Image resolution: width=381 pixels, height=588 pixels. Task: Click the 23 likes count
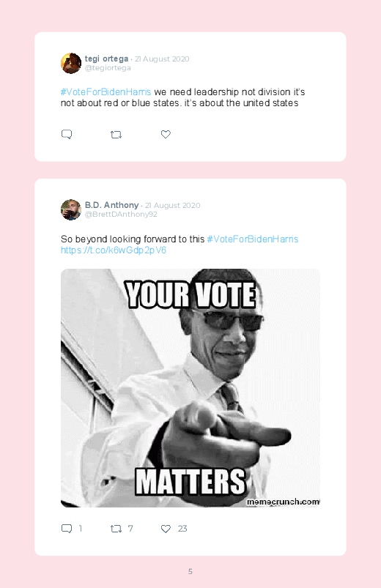[x=182, y=529]
